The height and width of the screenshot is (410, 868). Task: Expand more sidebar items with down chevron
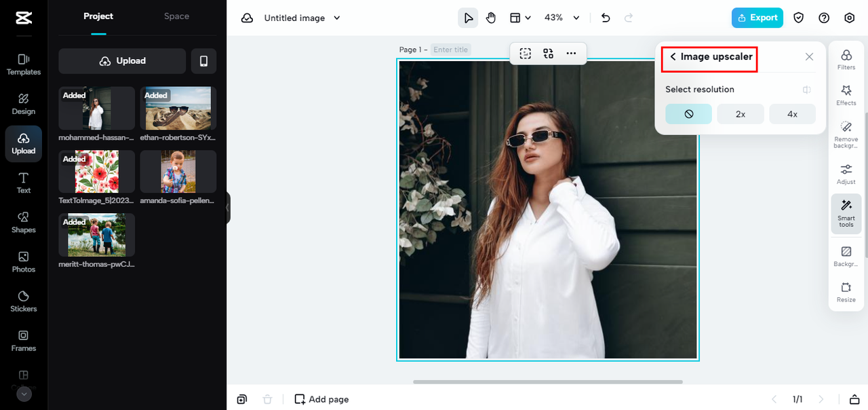tap(24, 394)
